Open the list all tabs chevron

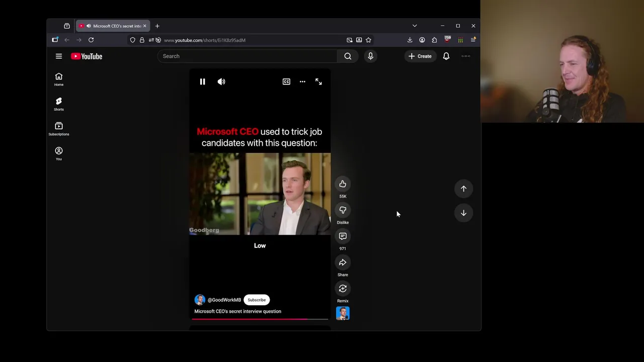(415, 26)
